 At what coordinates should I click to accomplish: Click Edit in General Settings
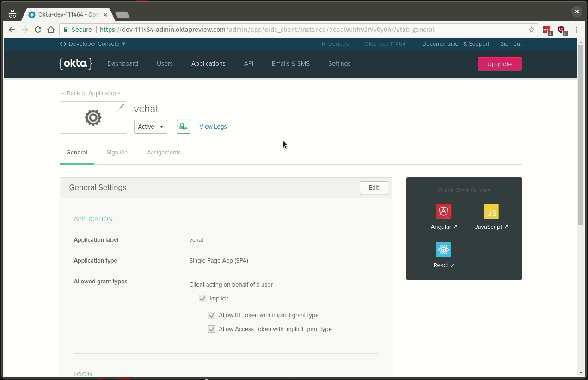tap(374, 188)
